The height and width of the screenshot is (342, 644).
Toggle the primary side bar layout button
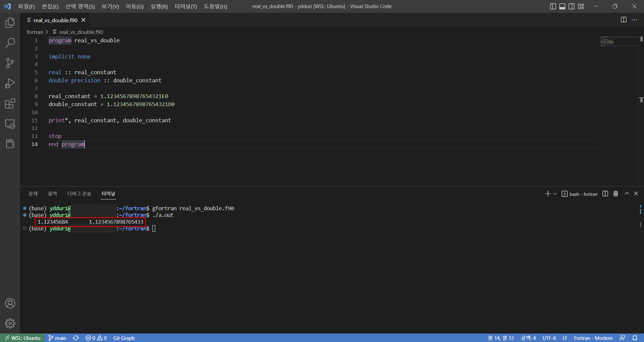point(553,6)
